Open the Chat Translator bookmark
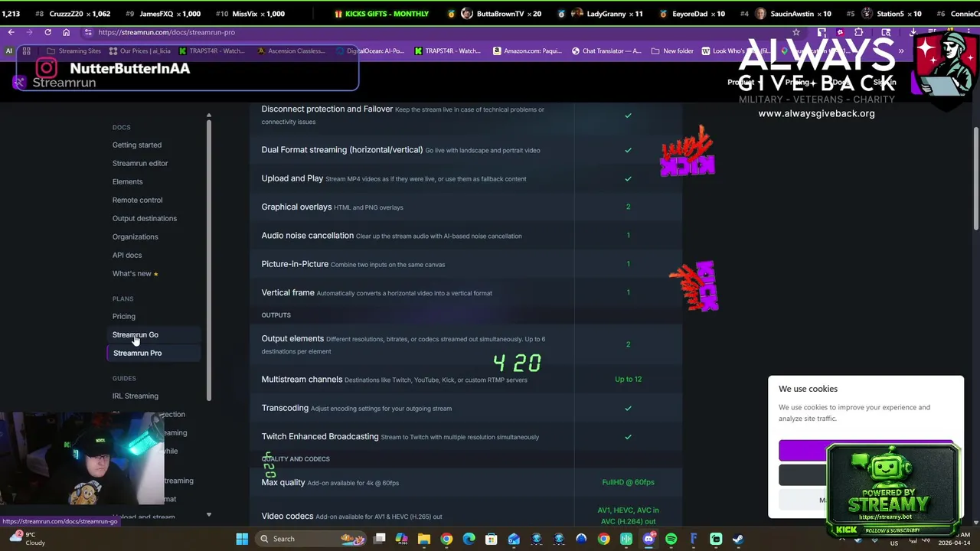 [606, 51]
